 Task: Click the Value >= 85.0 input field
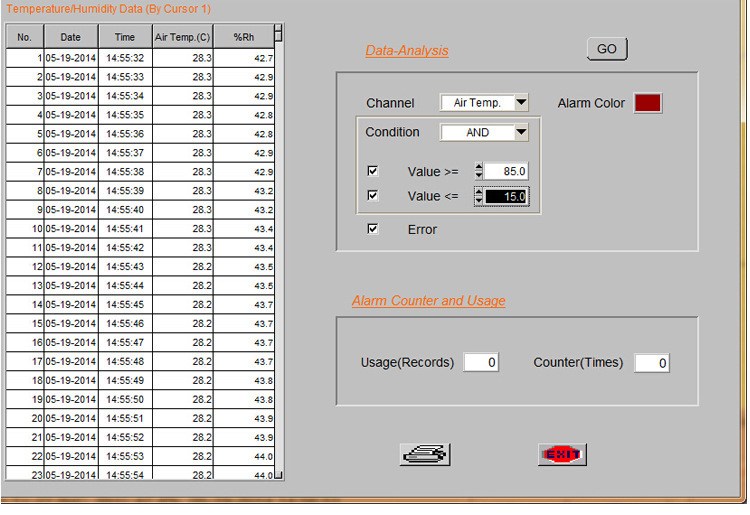[506, 171]
